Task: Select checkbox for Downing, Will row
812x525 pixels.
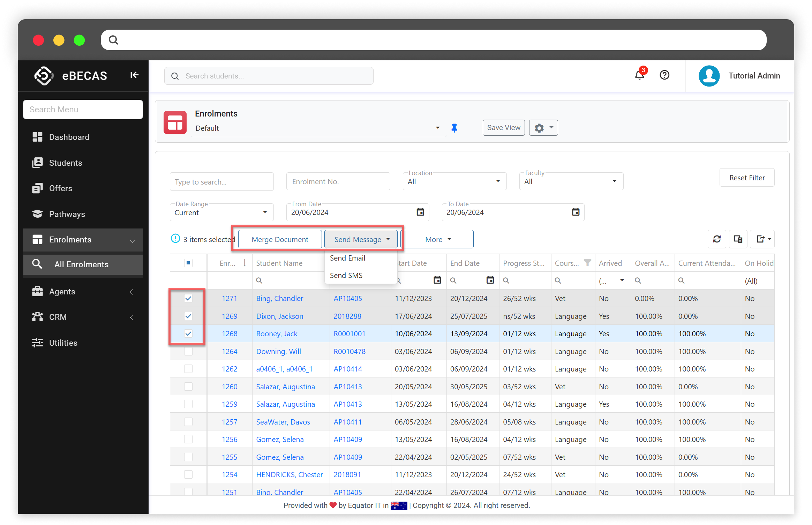Action: click(188, 351)
